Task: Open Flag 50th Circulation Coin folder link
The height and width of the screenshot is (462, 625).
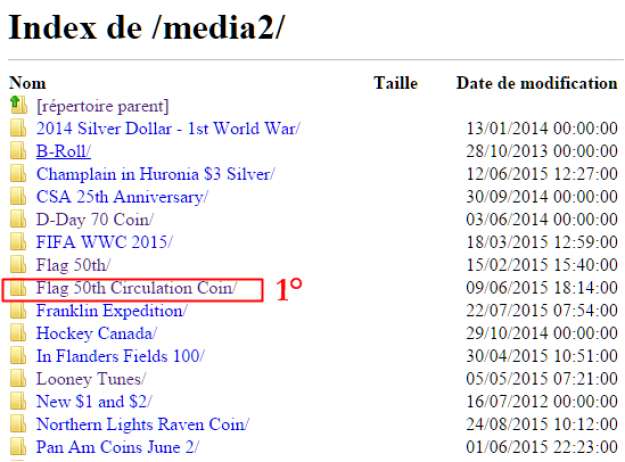Action: 136,288
